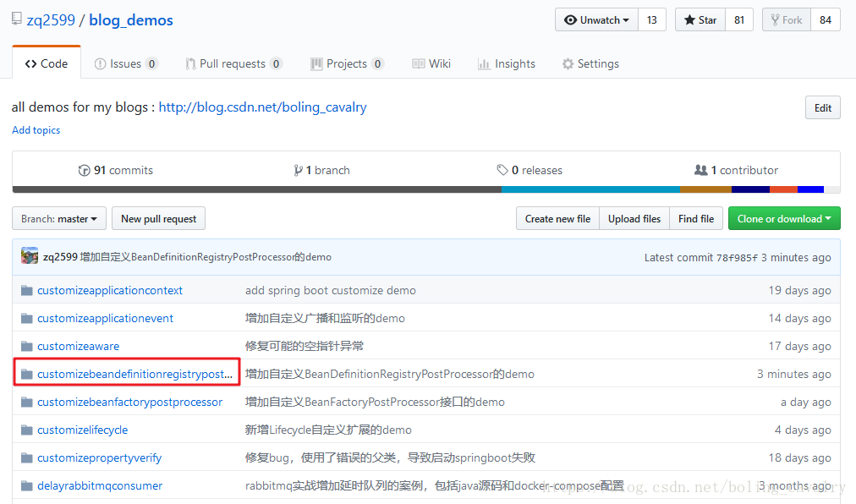
Task: Fork the repository
Action: coord(787,20)
